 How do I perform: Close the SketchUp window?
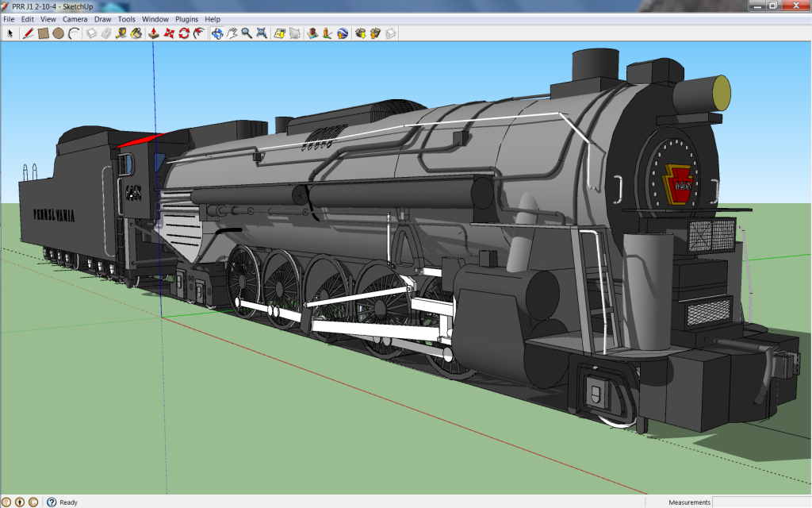tap(796, 6)
